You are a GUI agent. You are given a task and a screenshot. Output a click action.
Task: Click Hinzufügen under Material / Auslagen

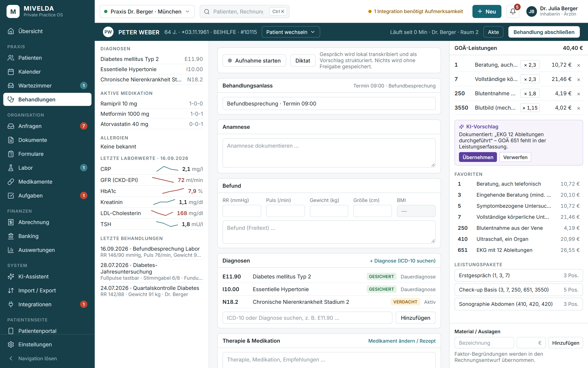566,343
